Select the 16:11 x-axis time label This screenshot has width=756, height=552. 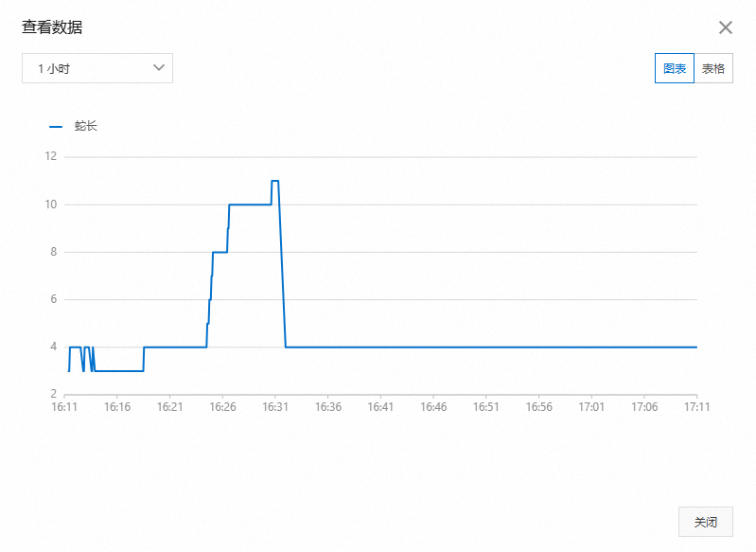point(64,407)
